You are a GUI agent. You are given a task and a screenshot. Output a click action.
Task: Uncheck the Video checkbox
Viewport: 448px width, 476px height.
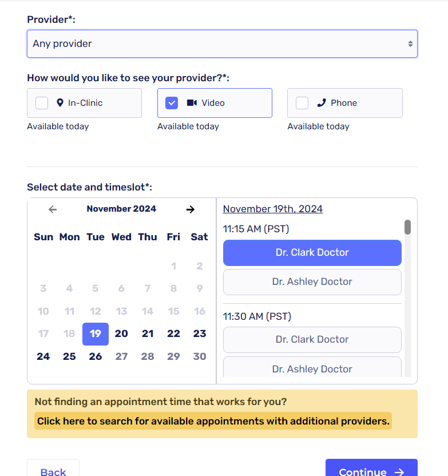point(172,103)
